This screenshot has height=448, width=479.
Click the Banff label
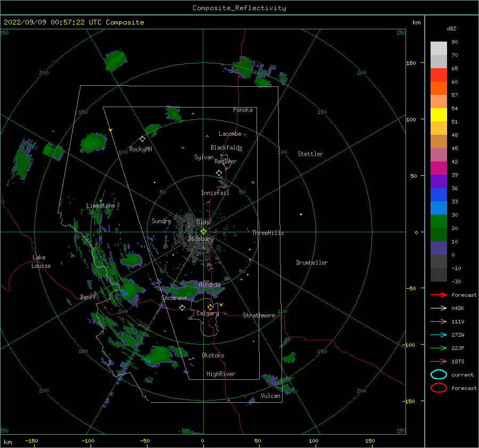click(x=88, y=297)
